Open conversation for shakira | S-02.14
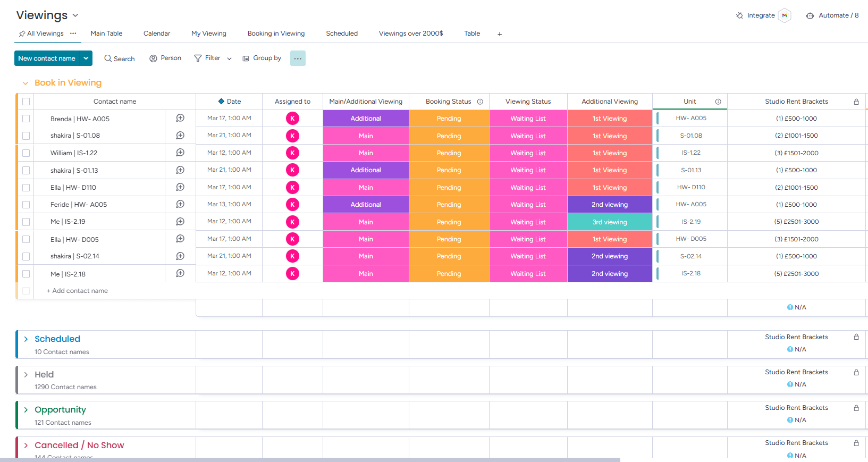Viewport: 868px width, 462px height. pyautogui.click(x=180, y=256)
